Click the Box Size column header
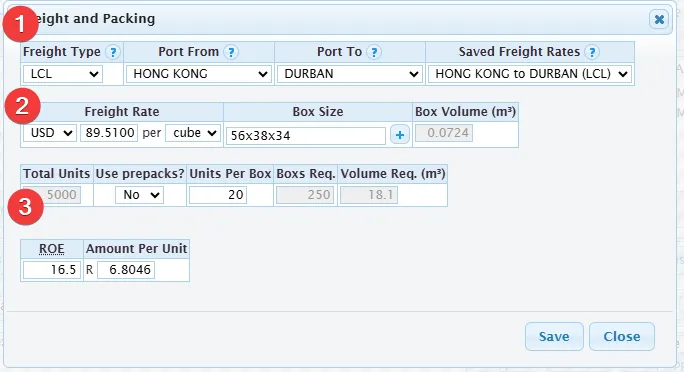 click(318, 112)
